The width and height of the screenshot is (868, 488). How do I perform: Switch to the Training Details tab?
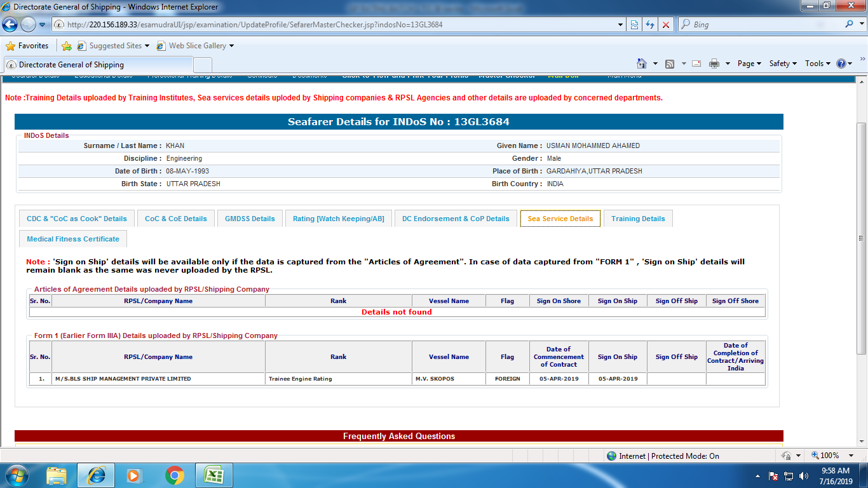coord(638,219)
